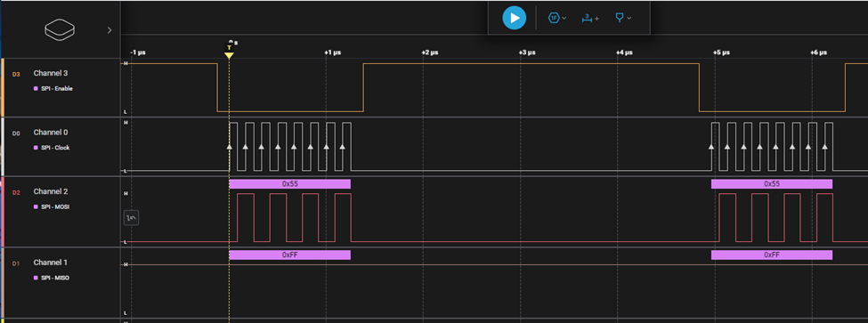Image resolution: width=868 pixels, height=323 pixels.
Task: Click the +2 µs time ruler label
Action: 430,52
